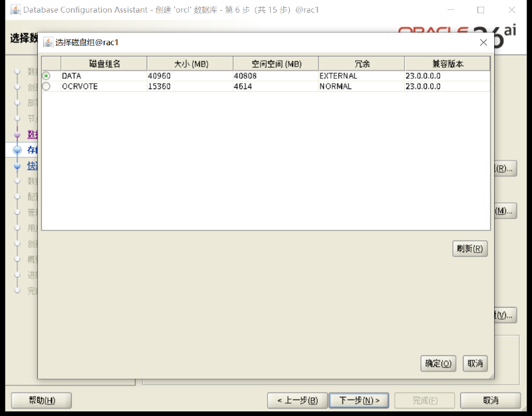
Task: Click the partially hidden (V)... button in main window
Action: pyautogui.click(x=505, y=315)
